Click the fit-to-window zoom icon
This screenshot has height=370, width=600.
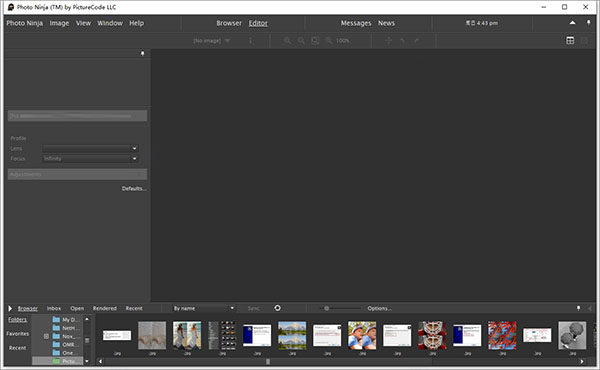[x=315, y=41]
